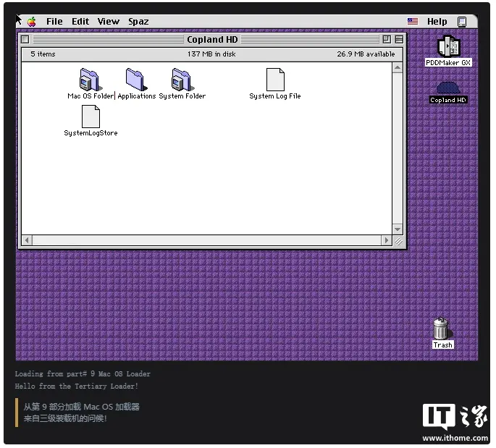This screenshot has height=448, width=496.
Task: Select the System Log File document
Action: point(275,80)
